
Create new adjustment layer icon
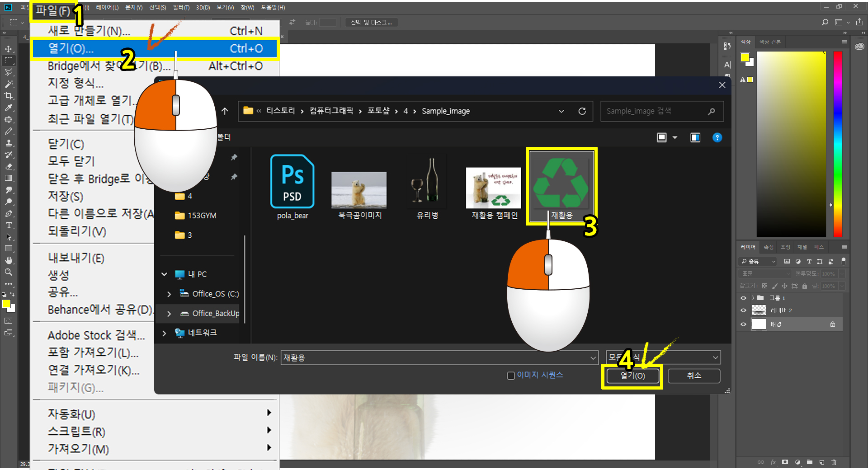[x=797, y=462]
